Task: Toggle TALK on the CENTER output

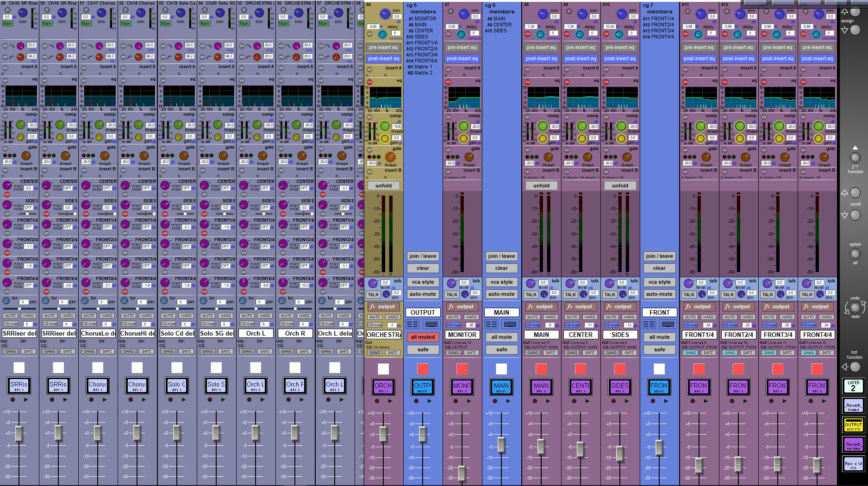Action: (570, 294)
